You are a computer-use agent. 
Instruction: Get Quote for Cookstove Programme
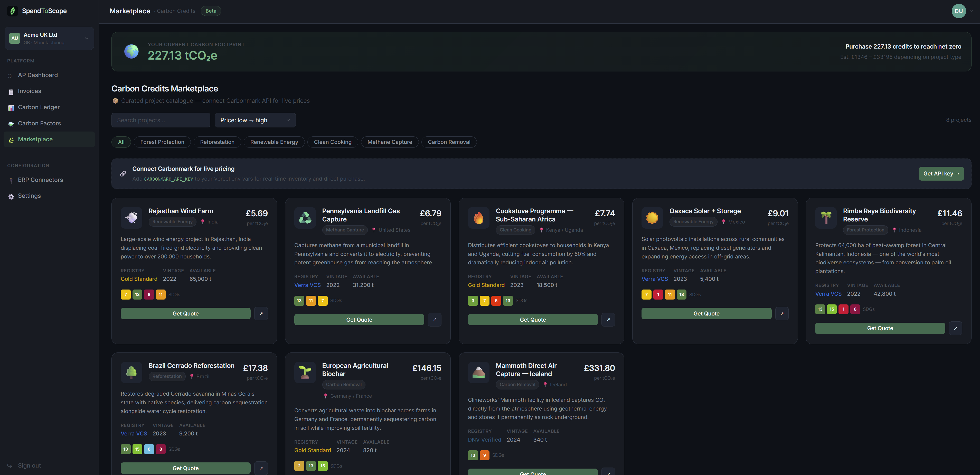point(533,320)
